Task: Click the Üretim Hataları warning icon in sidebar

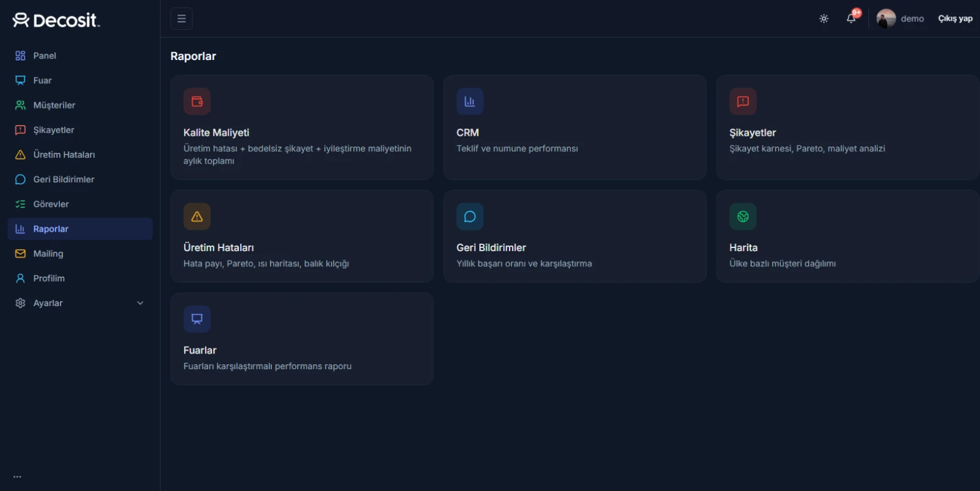Action: [20, 155]
